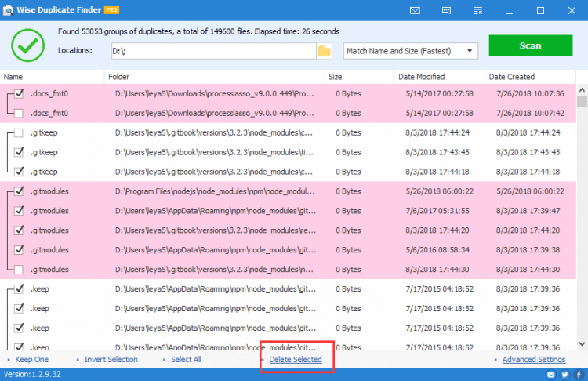
Task: Click the 5/26/2018 06:00:22 modified date
Action: click(x=440, y=191)
